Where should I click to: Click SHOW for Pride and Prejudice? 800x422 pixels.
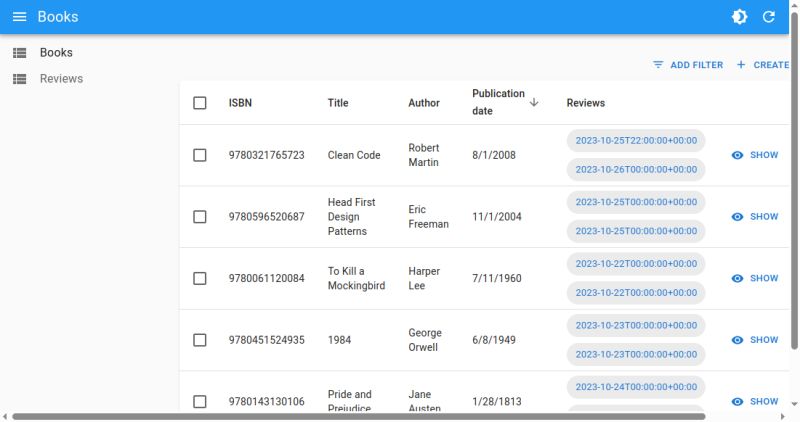(755, 402)
